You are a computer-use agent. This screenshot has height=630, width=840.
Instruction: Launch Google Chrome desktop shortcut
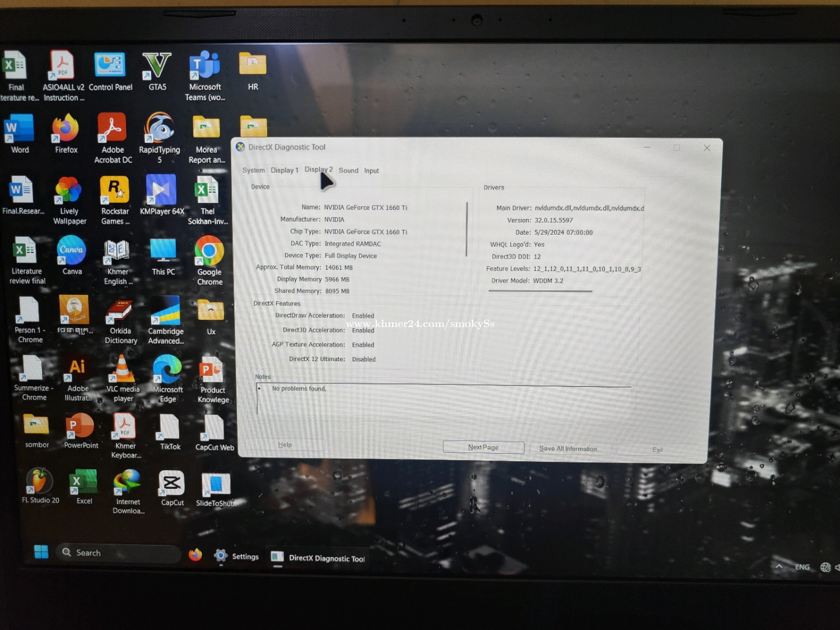tap(209, 261)
